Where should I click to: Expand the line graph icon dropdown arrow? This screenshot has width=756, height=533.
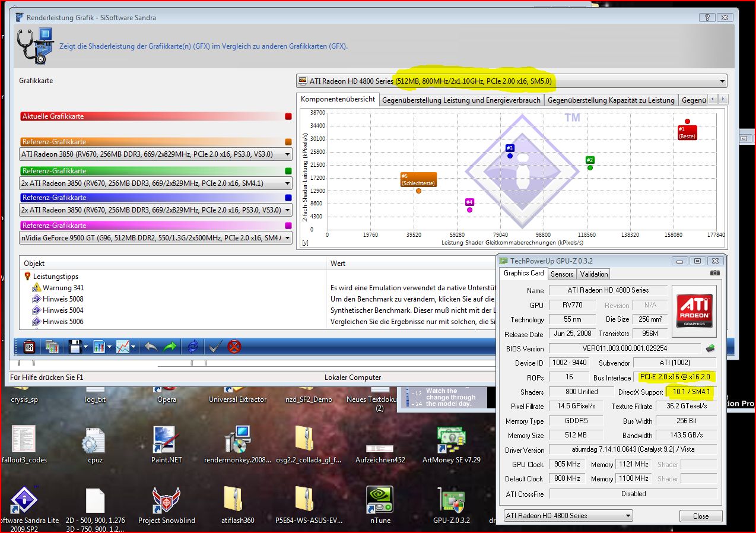coord(134,347)
